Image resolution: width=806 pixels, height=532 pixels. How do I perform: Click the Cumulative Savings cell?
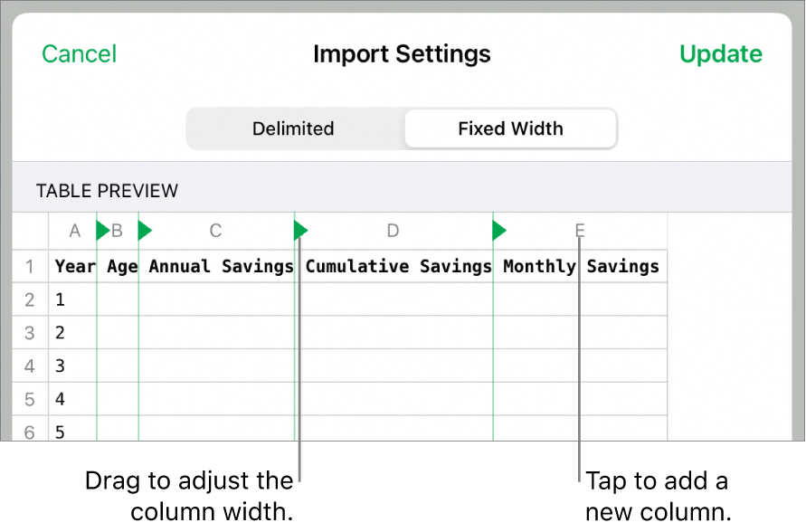[398, 266]
